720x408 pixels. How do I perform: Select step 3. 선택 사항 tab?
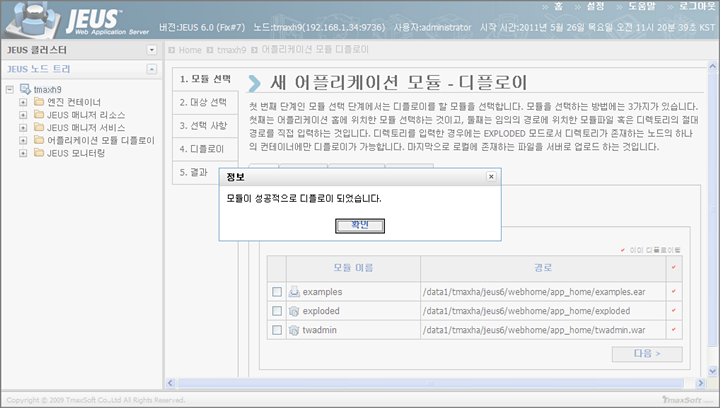[x=205, y=125]
